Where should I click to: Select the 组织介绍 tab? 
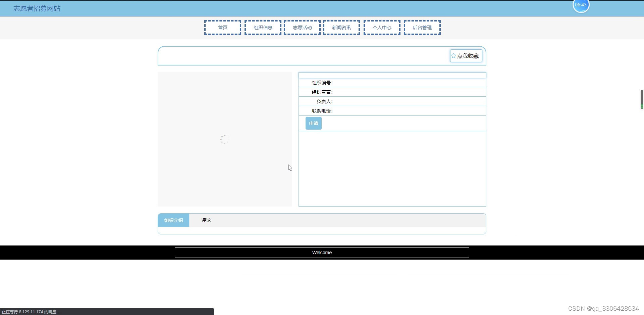coord(173,220)
